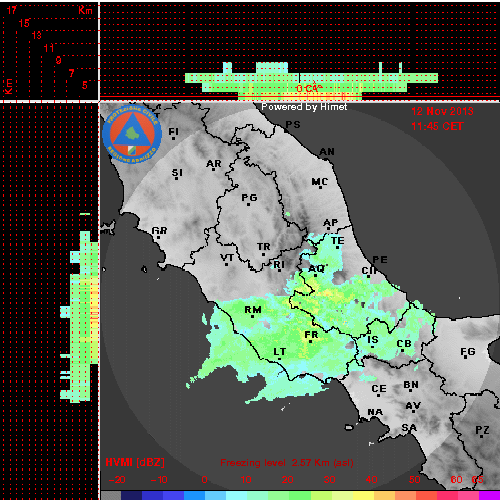Click the Powered by Himet text

(304, 107)
